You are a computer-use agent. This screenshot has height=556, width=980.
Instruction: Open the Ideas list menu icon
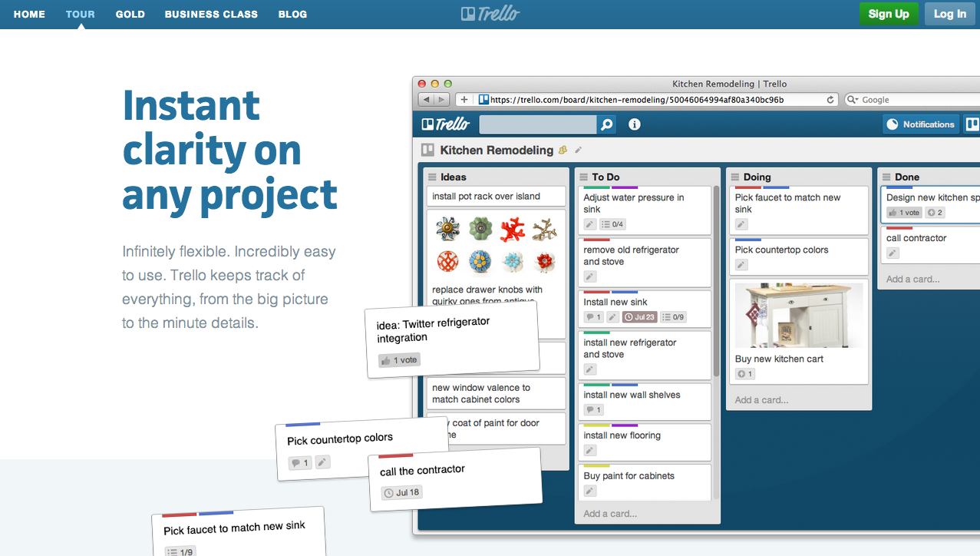(x=432, y=177)
